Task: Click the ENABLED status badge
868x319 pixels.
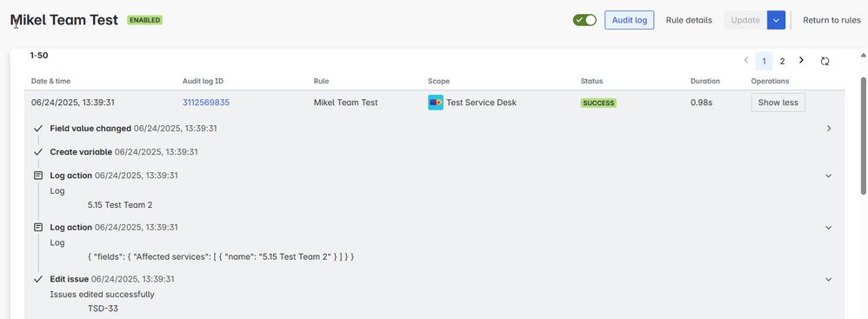Action: [144, 21]
